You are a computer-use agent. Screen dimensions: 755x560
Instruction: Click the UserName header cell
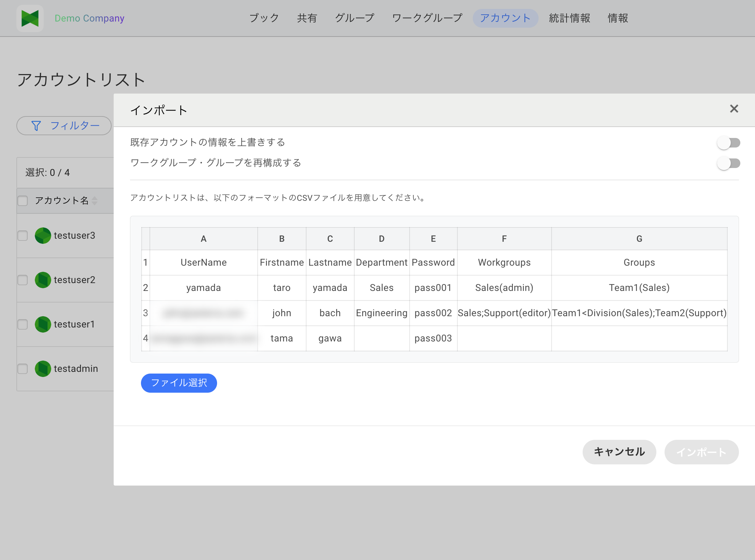pyautogui.click(x=203, y=263)
